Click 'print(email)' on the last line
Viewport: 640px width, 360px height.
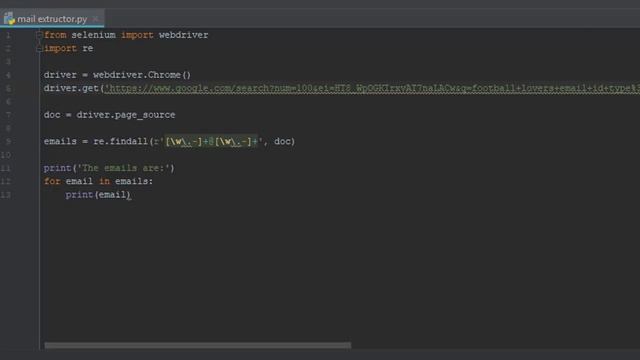98,195
